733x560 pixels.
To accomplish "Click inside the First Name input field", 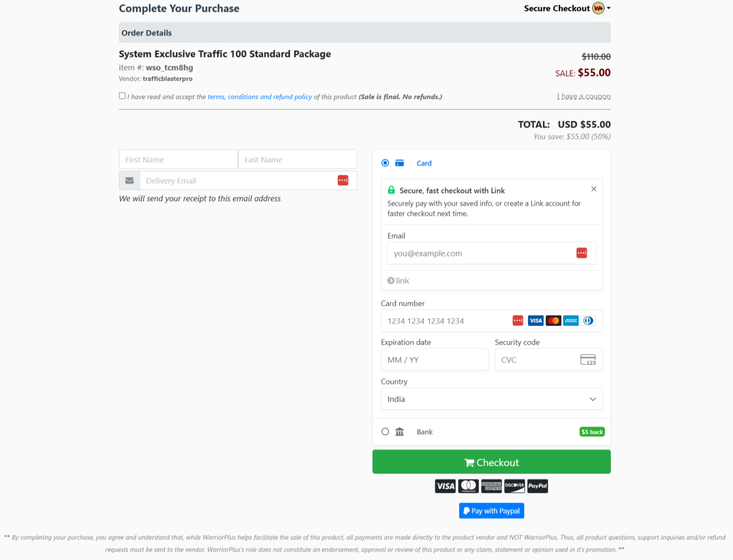I will click(178, 159).
